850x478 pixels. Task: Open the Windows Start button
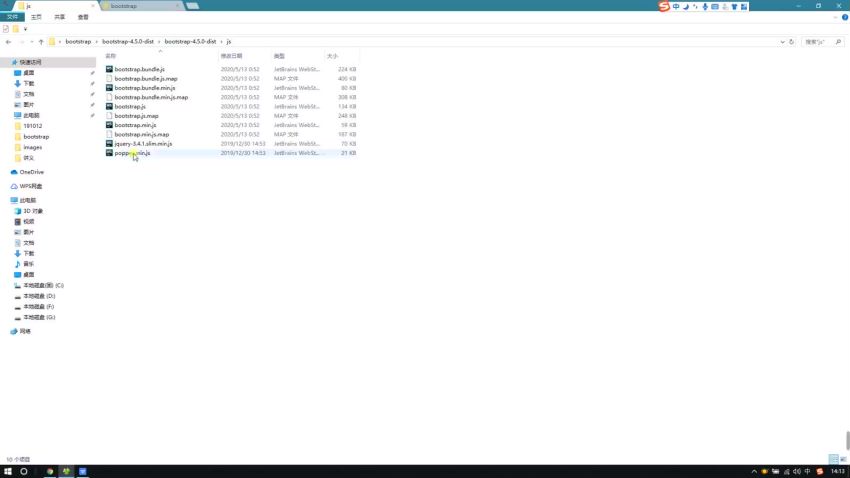pyautogui.click(x=8, y=471)
